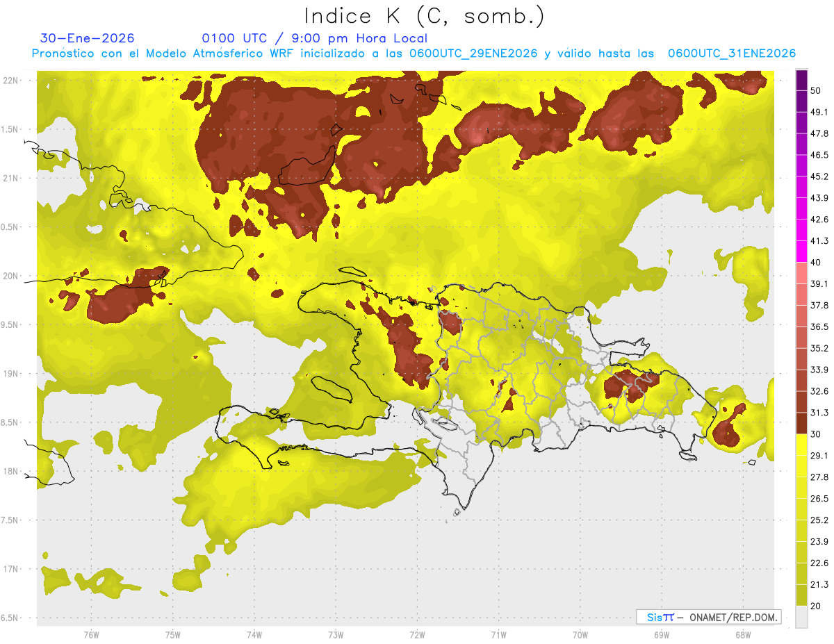Image resolution: width=834 pixels, height=644 pixels.
Task: Click the "42.6" color scale value
Action: point(819,220)
